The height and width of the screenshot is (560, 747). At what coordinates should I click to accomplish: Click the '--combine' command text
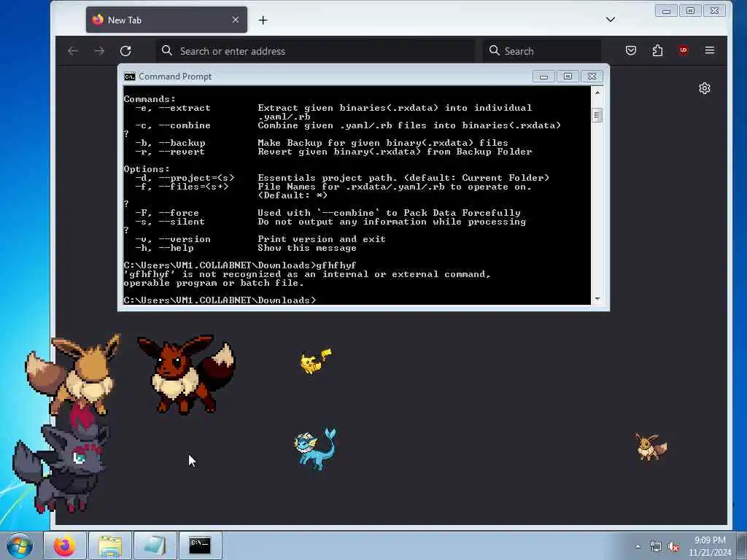tap(185, 125)
